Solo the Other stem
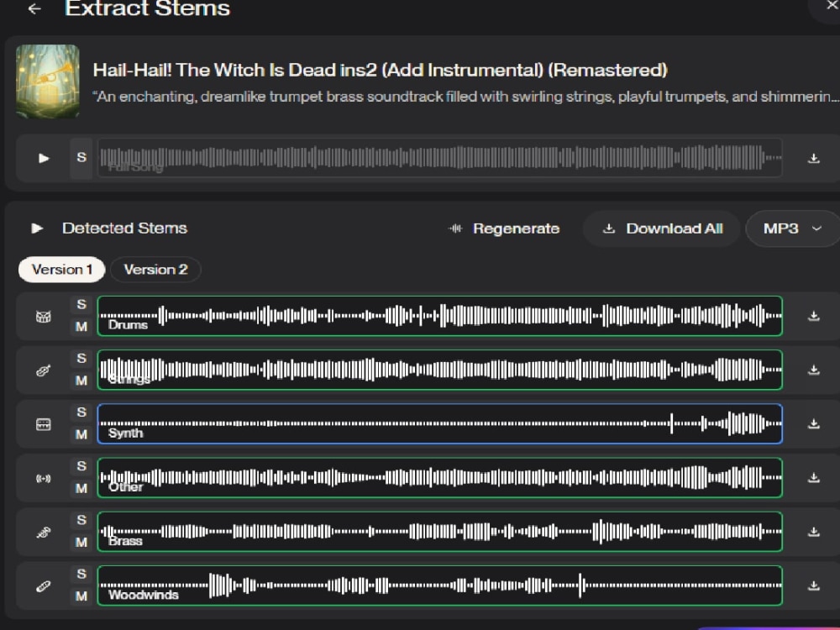840x630 pixels. (81, 466)
